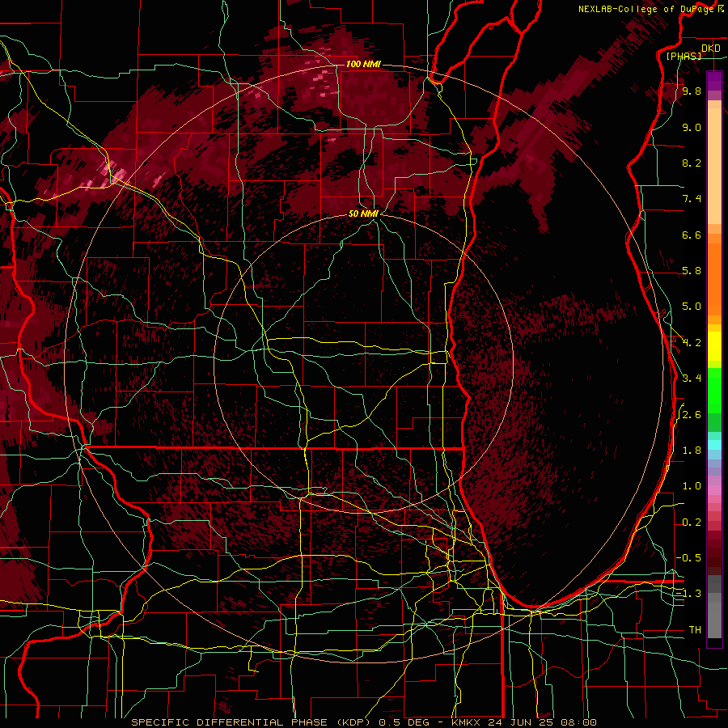Click the NEXLAB-College of DuPage label
The height and width of the screenshot is (728, 728).
647,9
